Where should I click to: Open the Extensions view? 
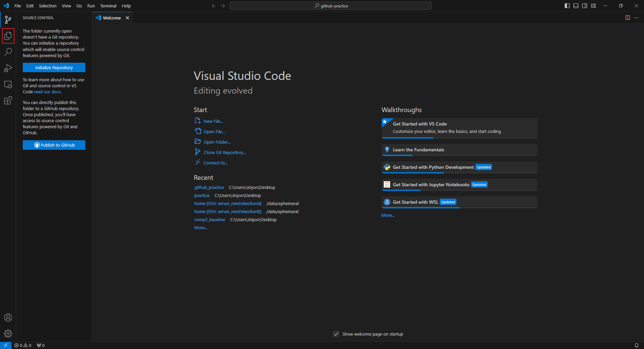pos(8,100)
